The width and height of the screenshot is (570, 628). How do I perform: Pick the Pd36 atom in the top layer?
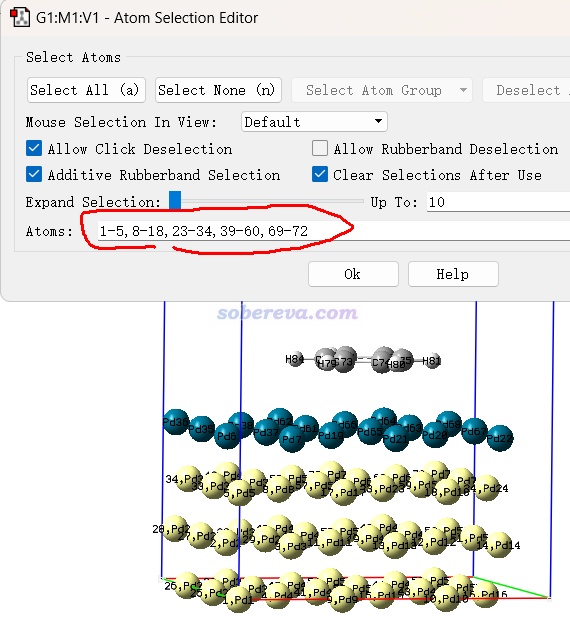(176, 422)
